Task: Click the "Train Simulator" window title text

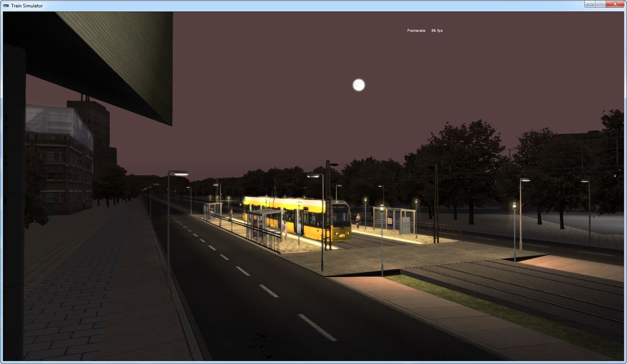Action: click(x=27, y=6)
